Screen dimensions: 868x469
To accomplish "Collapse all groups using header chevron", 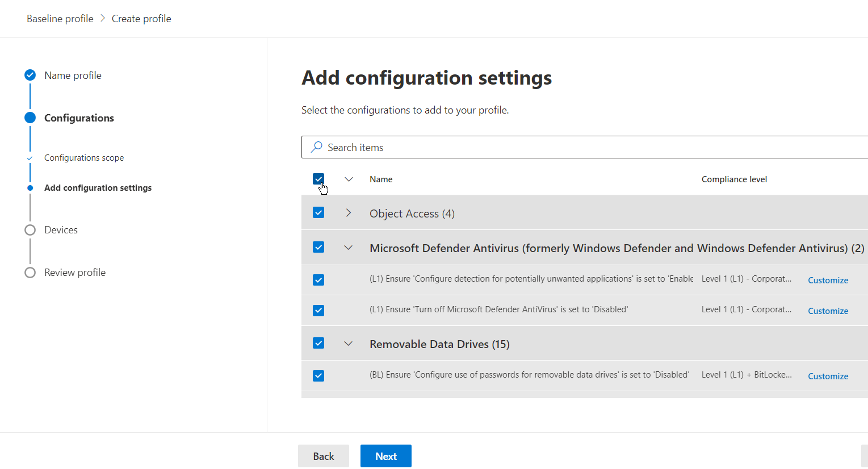I will point(349,179).
